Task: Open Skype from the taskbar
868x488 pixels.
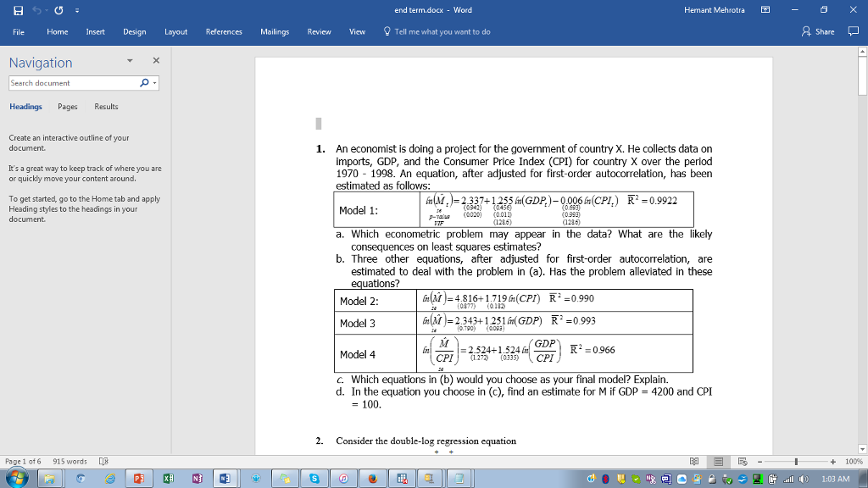Action: (314, 479)
